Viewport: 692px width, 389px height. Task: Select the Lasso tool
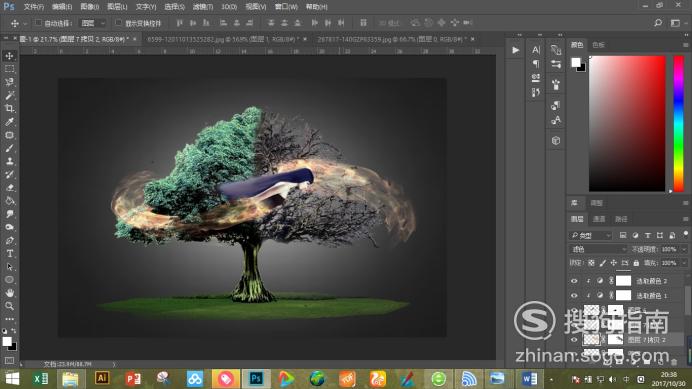tap(9, 82)
